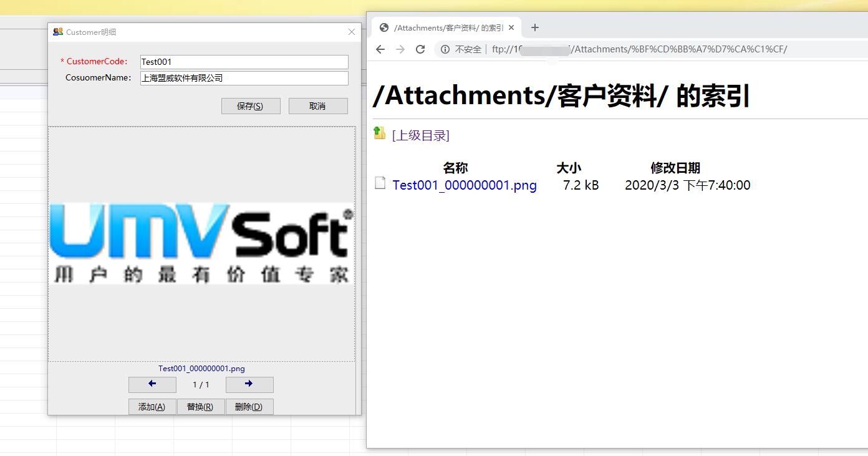Click the browser address bar URL
The height and width of the screenshot is (456, 868).
click(x=639, y=49)
